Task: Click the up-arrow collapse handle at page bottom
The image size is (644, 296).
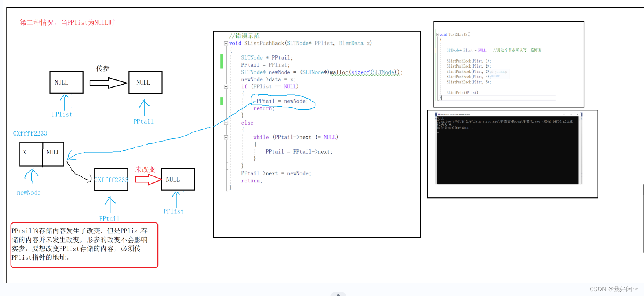Action: coord(338,294)
